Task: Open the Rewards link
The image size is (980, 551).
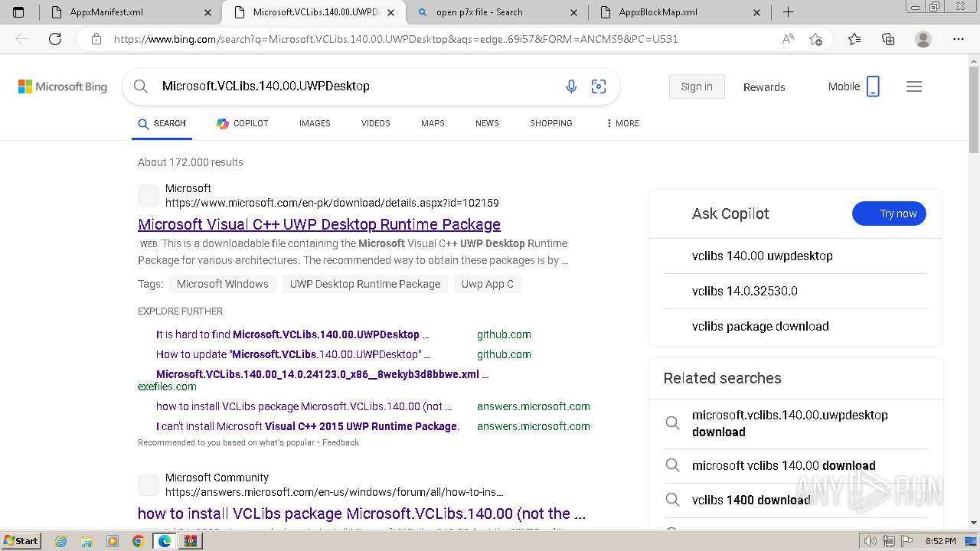Action: (x=764, y=87)
